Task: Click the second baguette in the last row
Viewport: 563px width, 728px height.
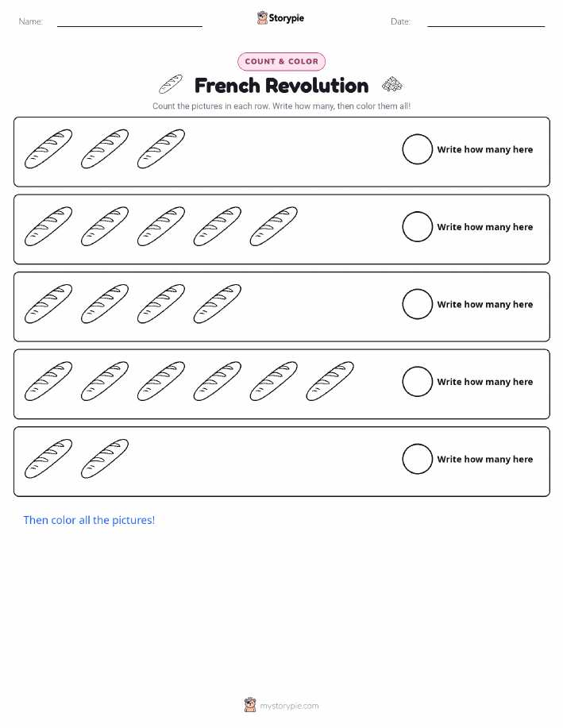Action: pyautogui.click(x=105, y=459)
